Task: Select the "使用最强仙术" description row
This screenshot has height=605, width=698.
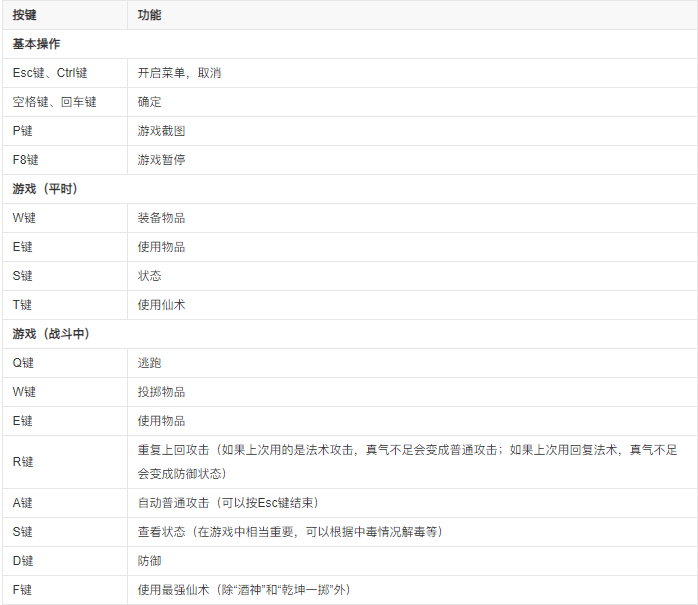Action: pos(244,590)
